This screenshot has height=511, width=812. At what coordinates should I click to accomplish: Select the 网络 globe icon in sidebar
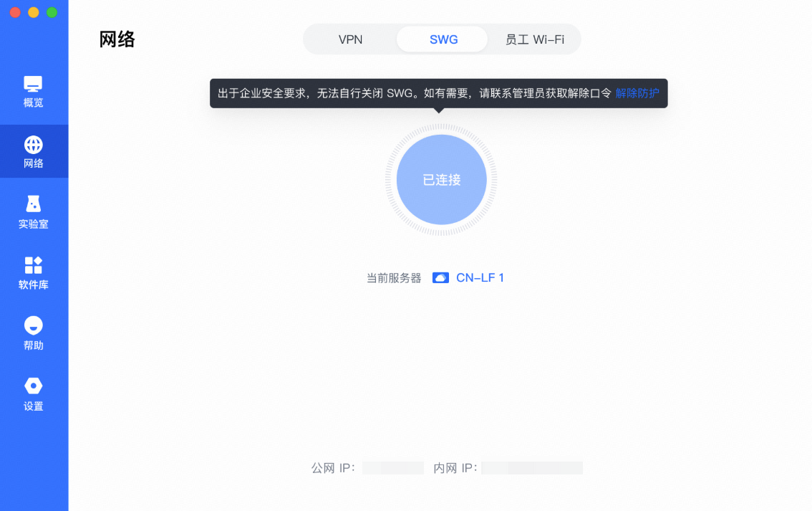point(33,145)
